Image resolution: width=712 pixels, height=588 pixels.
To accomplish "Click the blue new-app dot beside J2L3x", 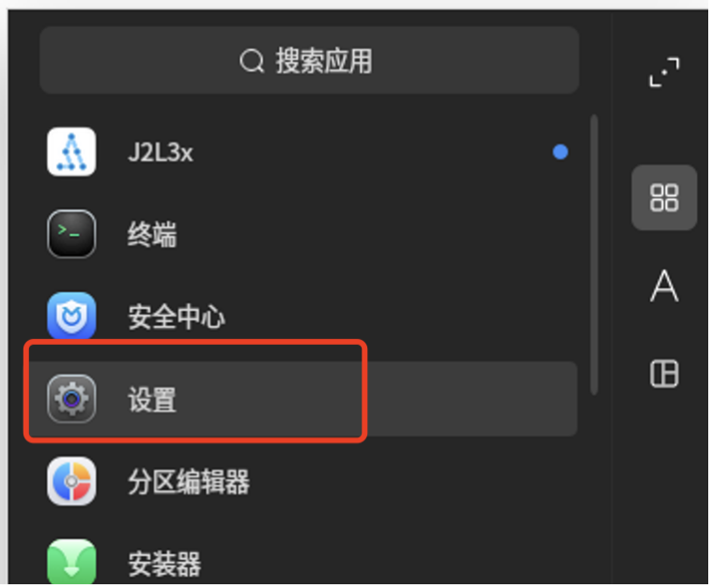I will point(561,151).
